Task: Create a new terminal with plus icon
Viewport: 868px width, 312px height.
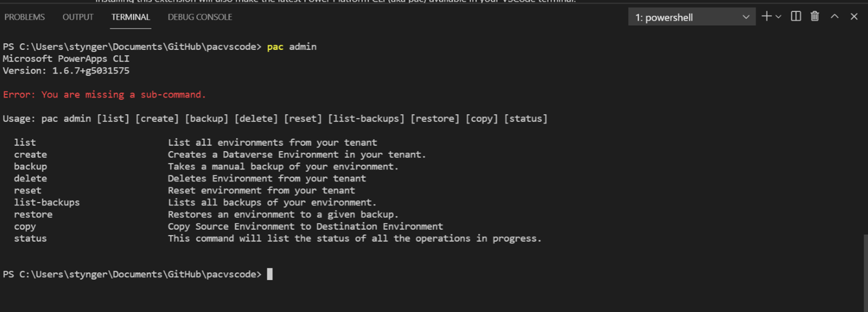Action: (x=766, y=17)
